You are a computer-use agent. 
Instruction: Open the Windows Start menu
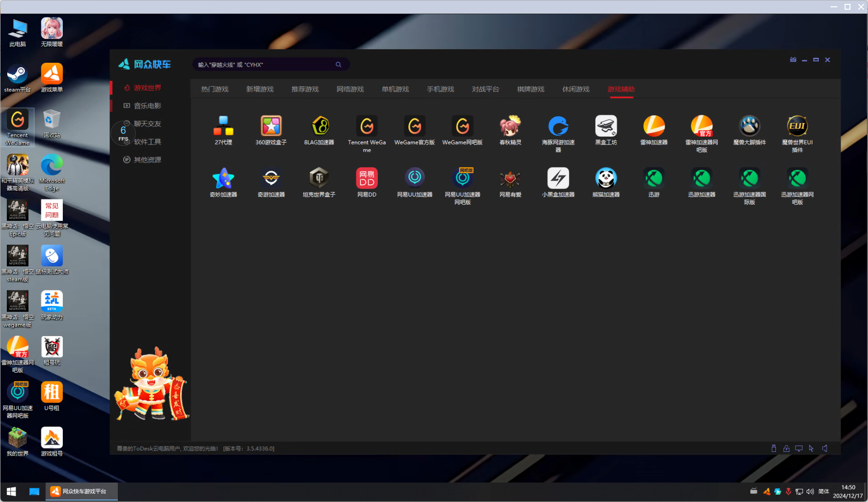tap(11, 491)
